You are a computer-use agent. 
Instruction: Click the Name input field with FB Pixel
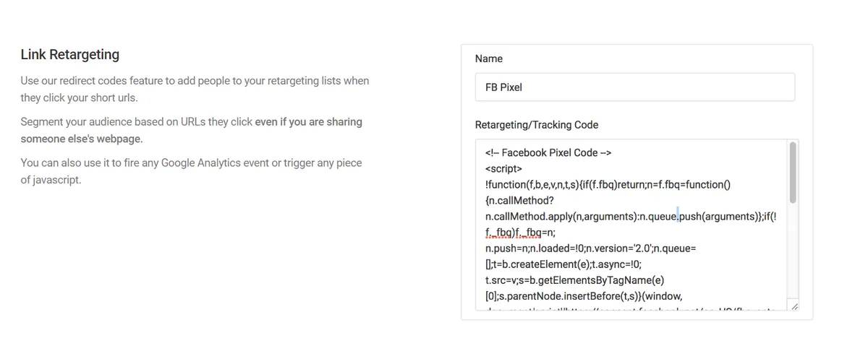634,87
